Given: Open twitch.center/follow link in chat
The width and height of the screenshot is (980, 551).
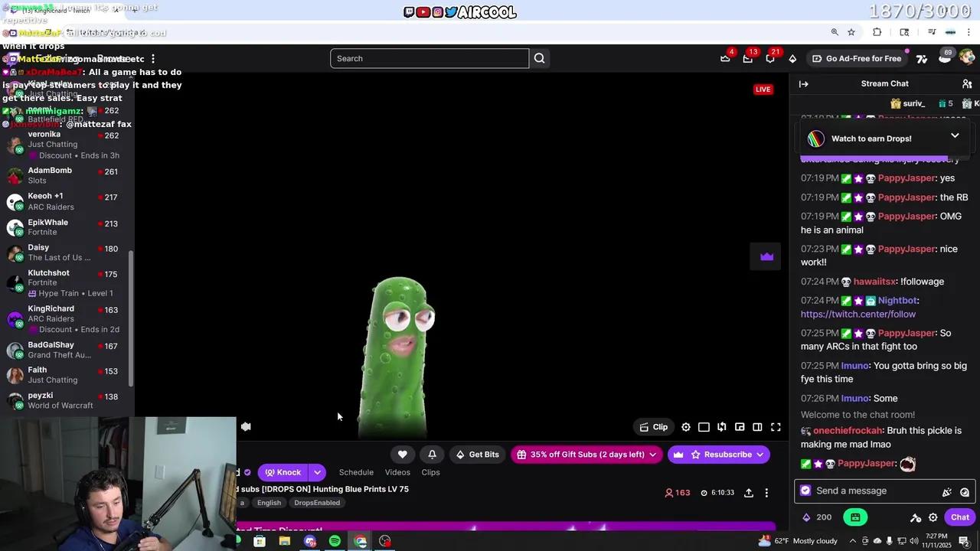Looking at the screenshot, I should tap(858, 314).
